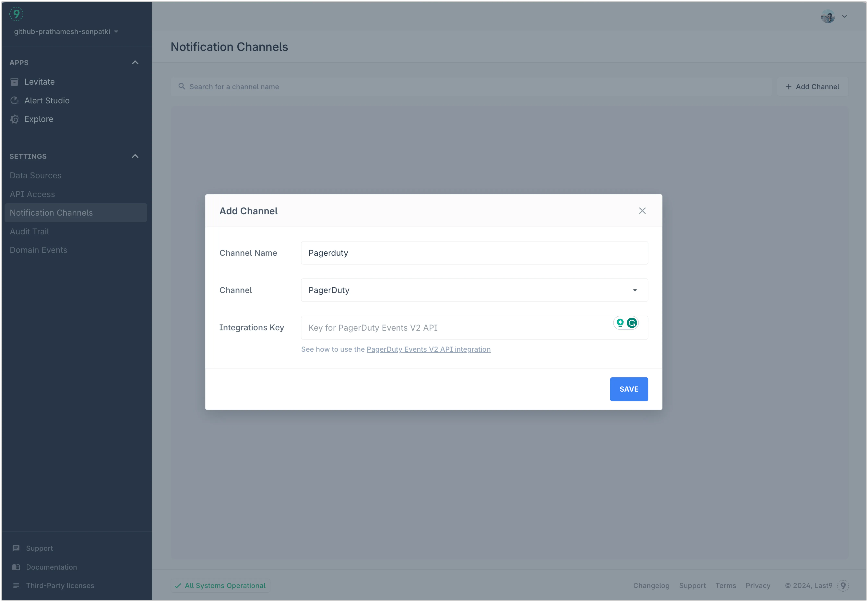Image resolution: width=868 pixels, height=602 pixels.
Task: Click the Channel Name field containing Pagerduty
Action: point(475,253)
